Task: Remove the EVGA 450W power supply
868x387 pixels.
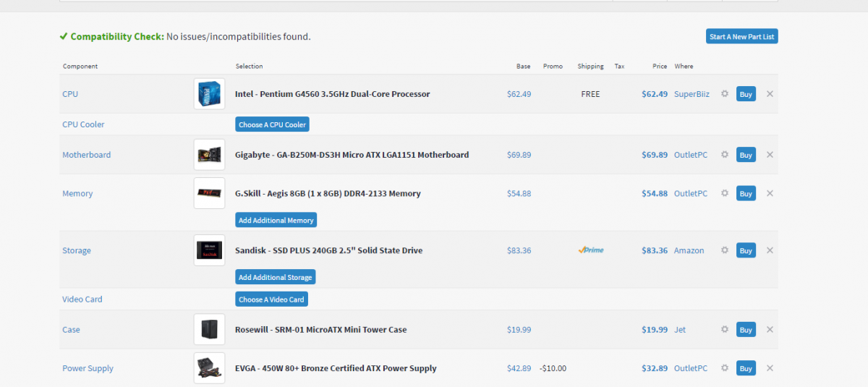Action: (770, 368)
